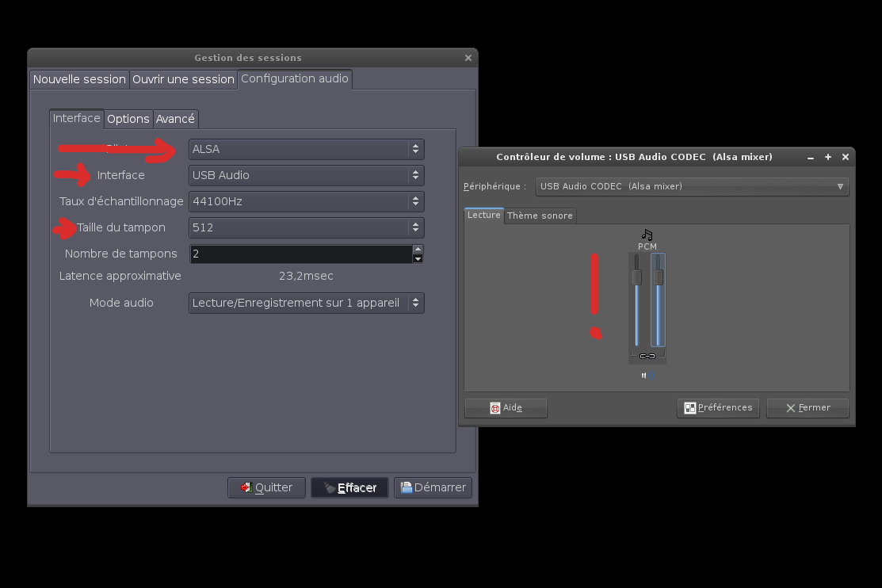Open the Thème sonore tab

540,216
